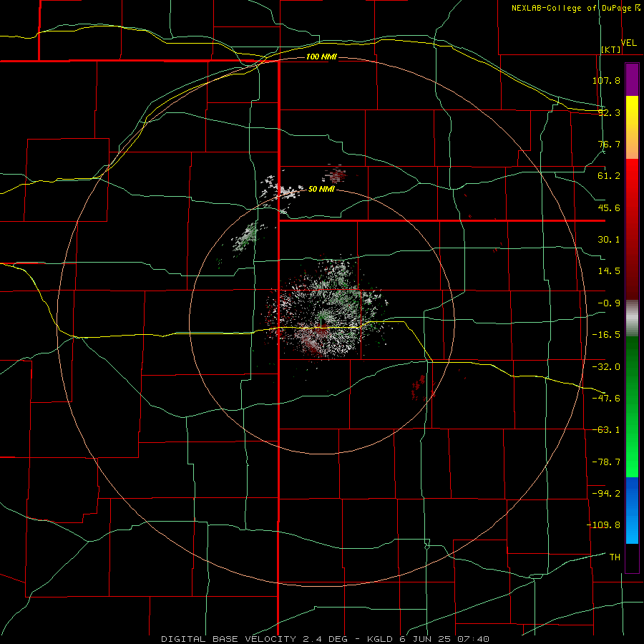Click the NEXLAB-College of DuPage title text
Image resolution: width=644 pixels, height=644 pixels.
571,8
